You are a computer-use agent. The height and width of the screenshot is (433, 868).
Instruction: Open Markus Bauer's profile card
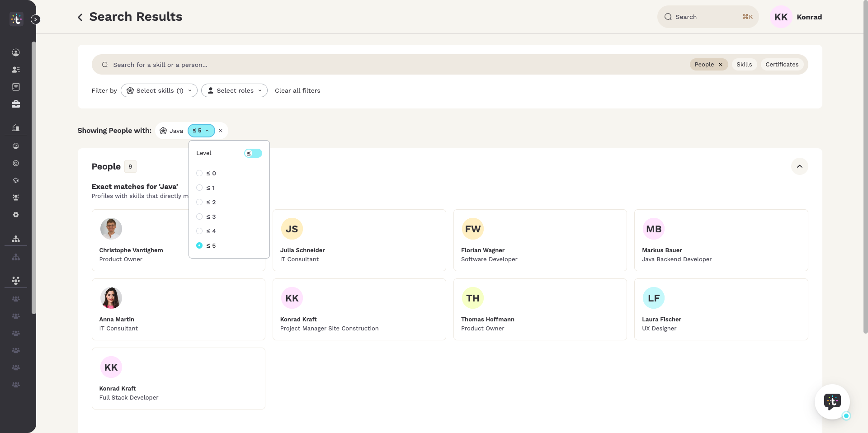(721, 240)
